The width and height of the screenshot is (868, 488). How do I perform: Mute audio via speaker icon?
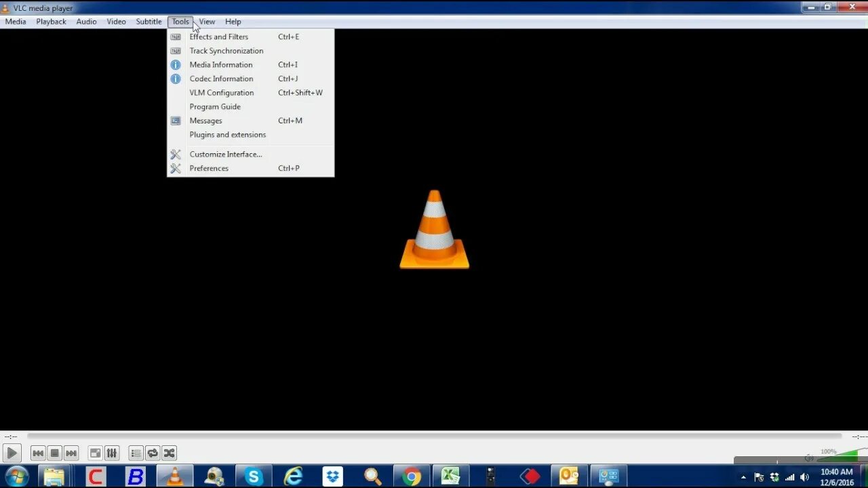tap(808, 458)
